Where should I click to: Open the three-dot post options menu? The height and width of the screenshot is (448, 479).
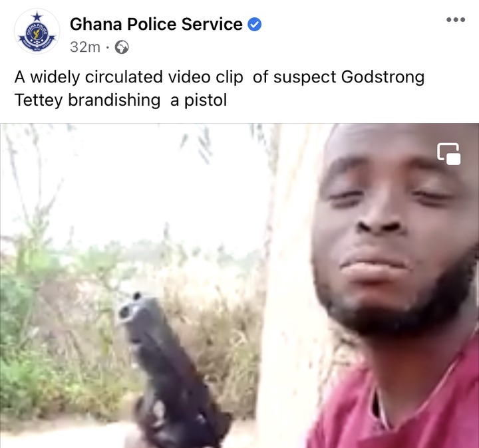[456, 20]
